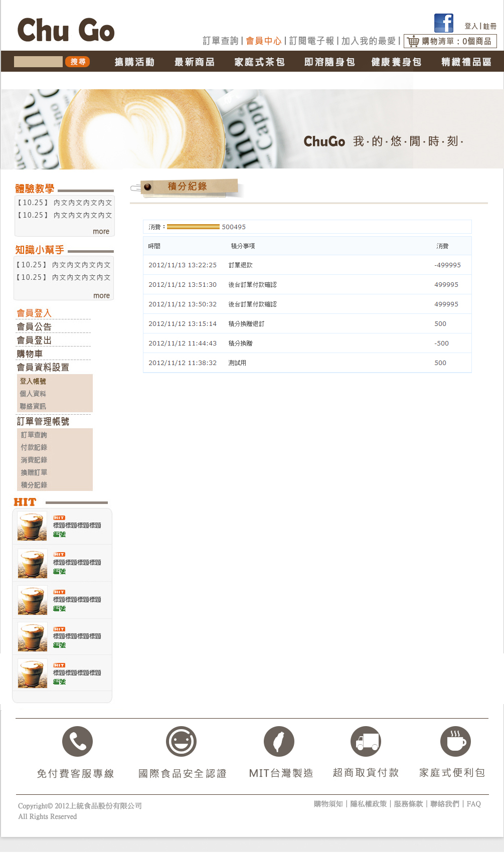Open 購物清單 cart summary box
This screenshot has height=853, width=504.
pyautogui.click(x=450, y=41)
